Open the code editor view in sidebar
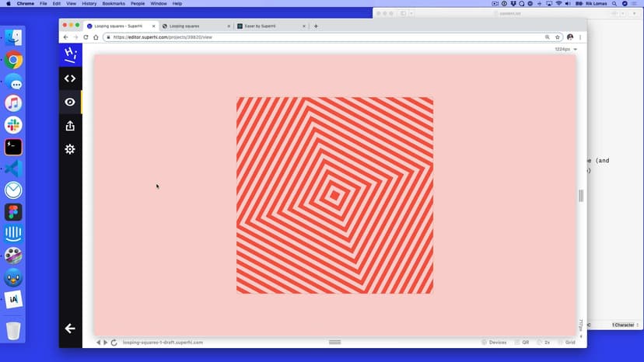This screenshot has height=362, width=644. coord(70,78)
